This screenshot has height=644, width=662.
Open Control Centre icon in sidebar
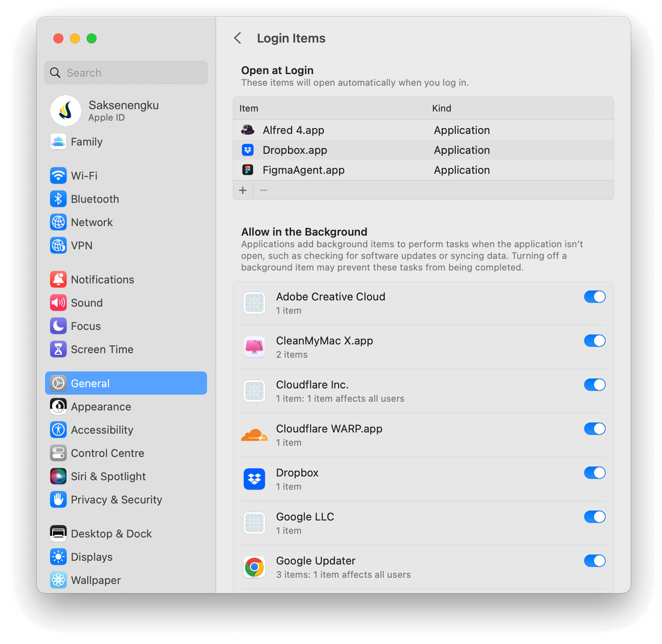[x=58, y=453]
